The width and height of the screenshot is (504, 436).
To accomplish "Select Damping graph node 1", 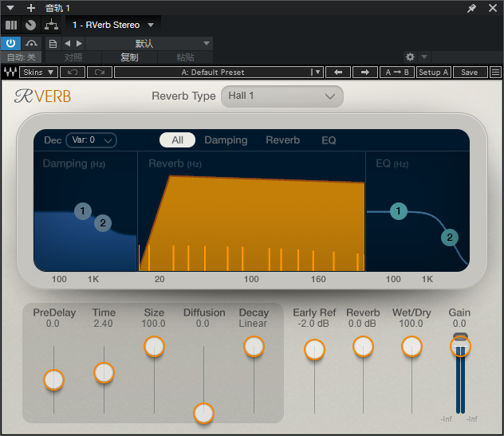I will click(83, 210).
